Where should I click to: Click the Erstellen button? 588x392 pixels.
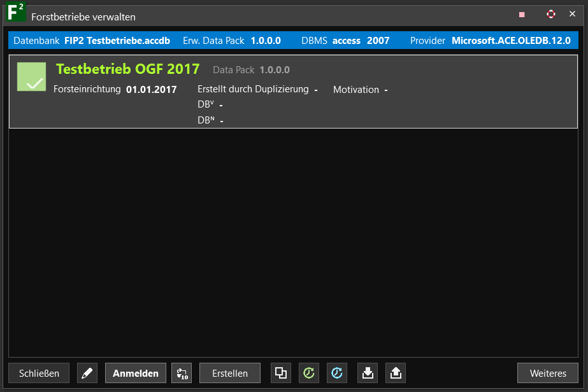tap(230, 373)
